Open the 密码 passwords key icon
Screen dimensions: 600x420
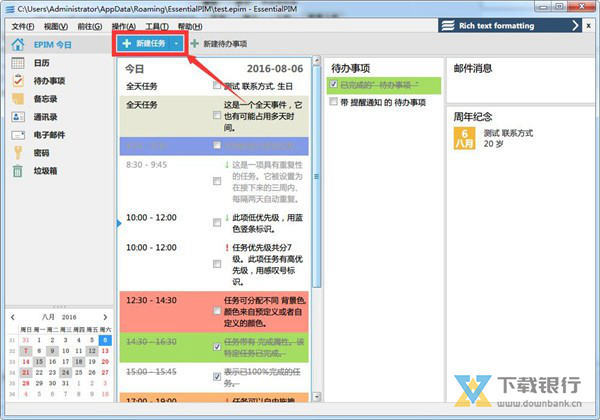[18, 153]
